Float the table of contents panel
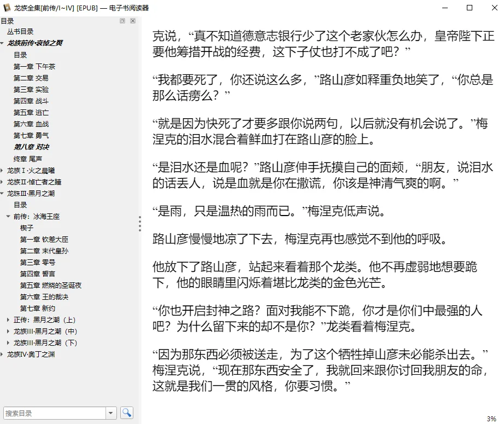This screenshot has width=504, height=424. (122, 21)
